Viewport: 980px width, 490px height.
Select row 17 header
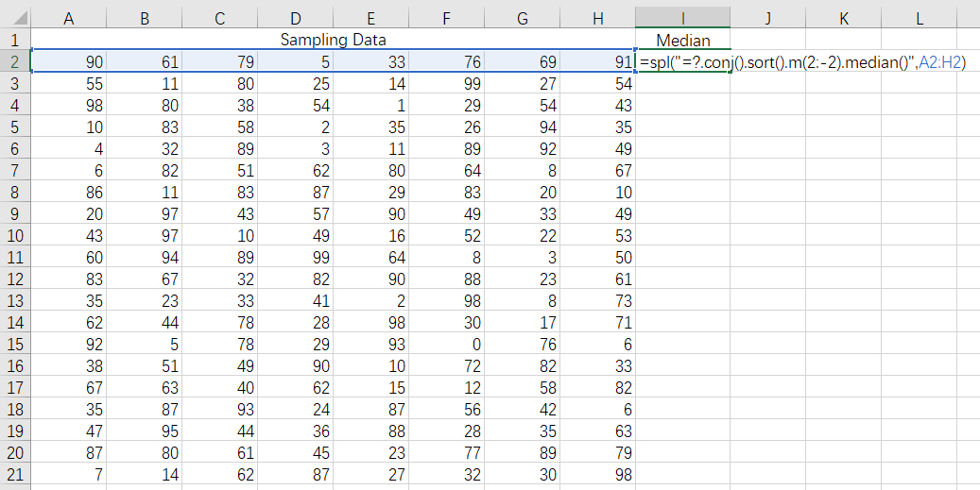(16, 387)
